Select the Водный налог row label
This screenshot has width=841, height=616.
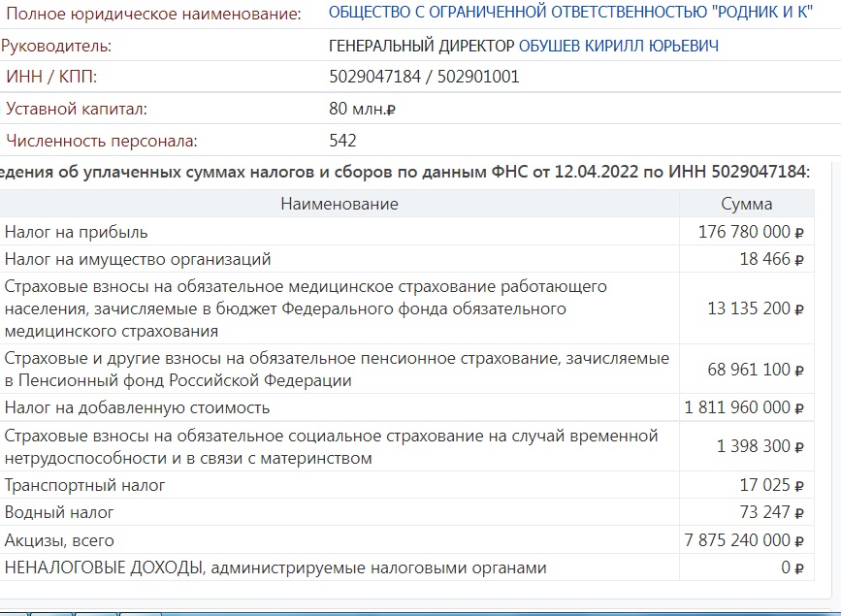point(59,512)
